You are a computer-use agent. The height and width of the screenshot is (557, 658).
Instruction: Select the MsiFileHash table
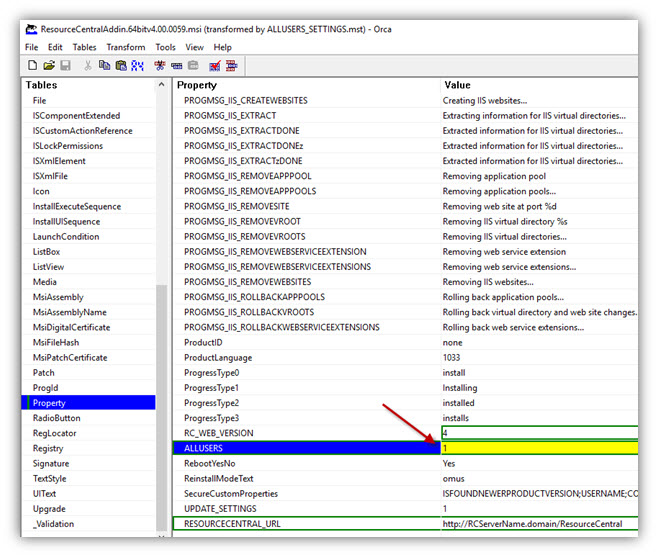click(x=56, y=343)
